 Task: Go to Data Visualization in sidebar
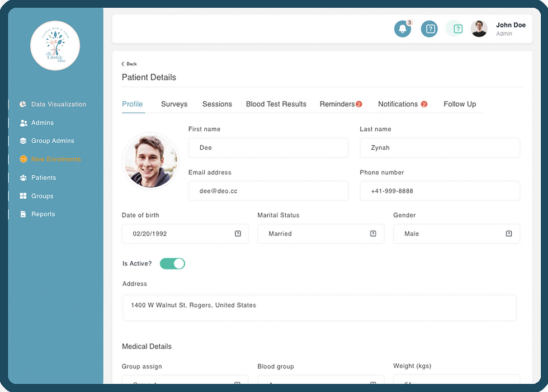click(59, 104)
